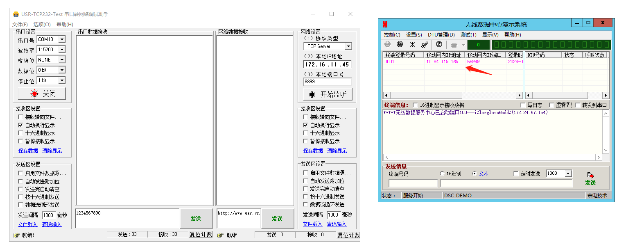
Task: Expand the TCP Server protocol type dropdown
Action: pyautogui.click(x=348, y=46)
